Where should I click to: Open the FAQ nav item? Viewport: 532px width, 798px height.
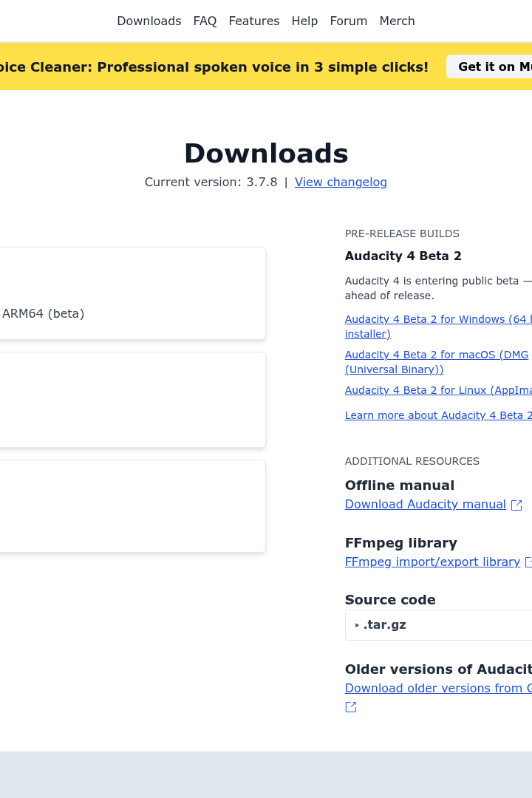(x=205, y=21)
